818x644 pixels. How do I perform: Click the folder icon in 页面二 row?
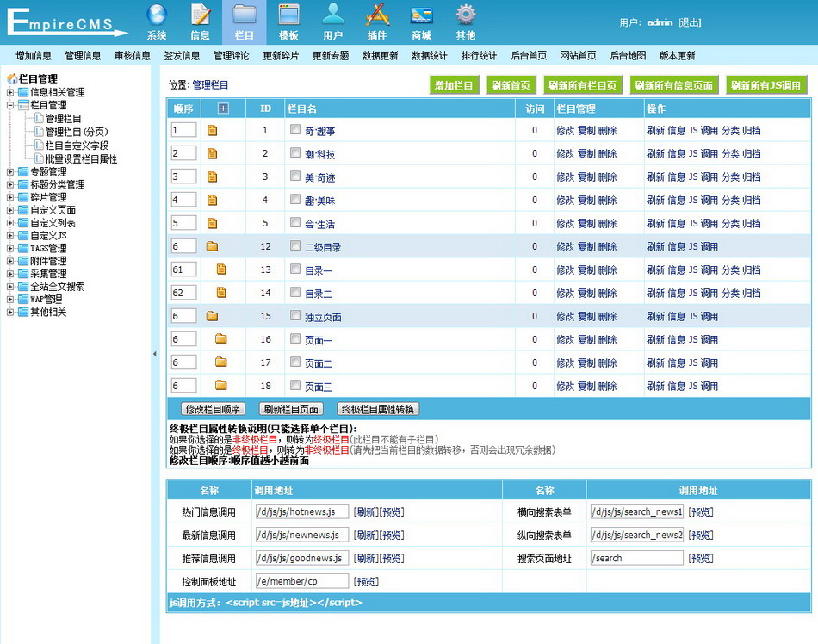click(x=221, y=362)
